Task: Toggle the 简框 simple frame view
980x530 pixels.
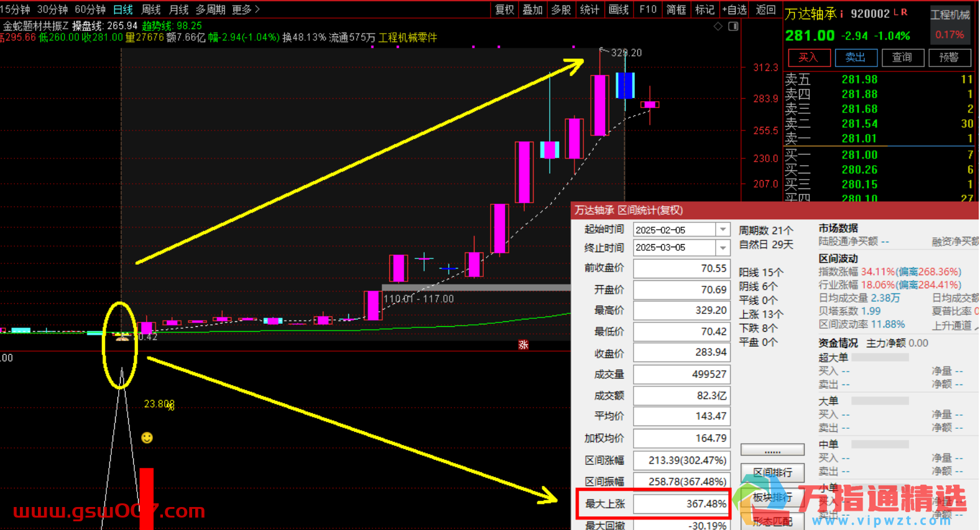Action: 676,9
